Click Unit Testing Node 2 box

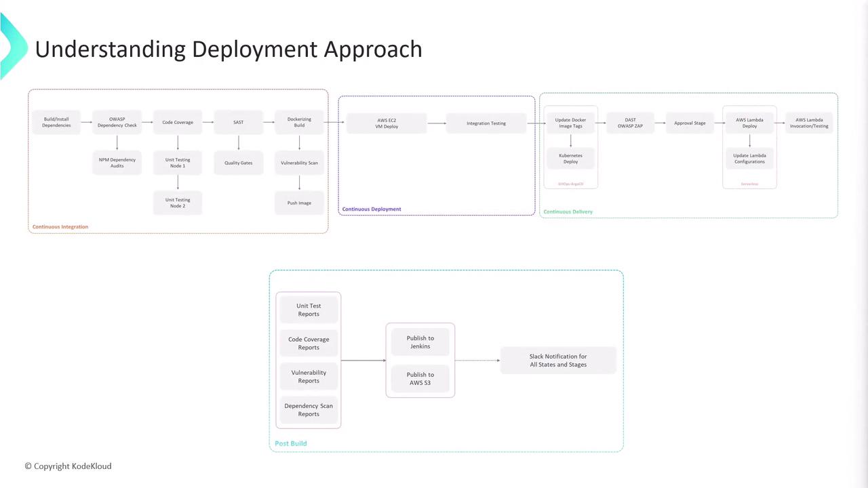pos(178,203)
